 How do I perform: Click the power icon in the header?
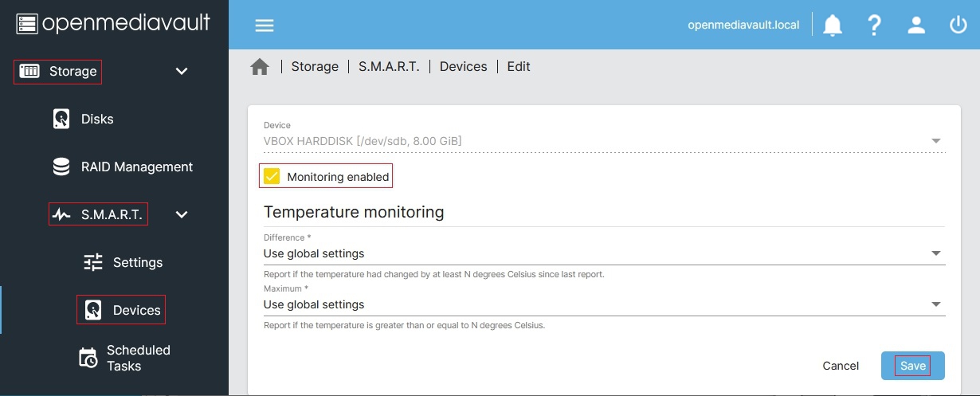pyautogui.click(x=958, y=25)
